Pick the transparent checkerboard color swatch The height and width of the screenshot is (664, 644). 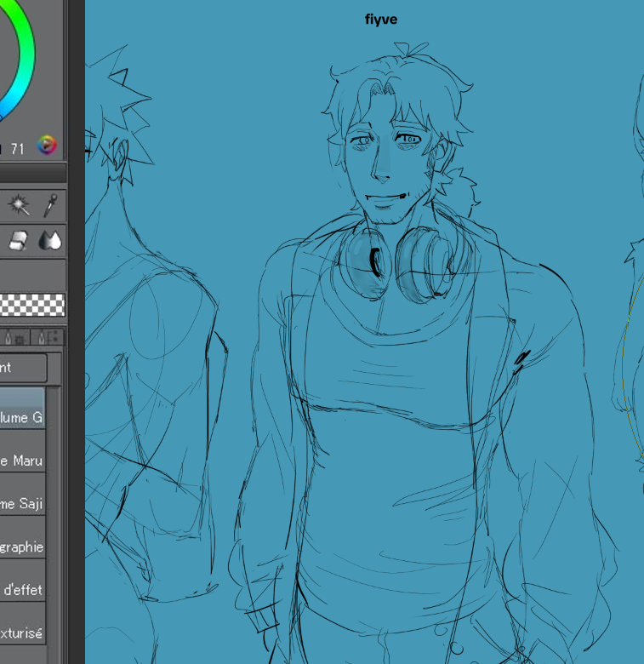click(x=32, y=305)
